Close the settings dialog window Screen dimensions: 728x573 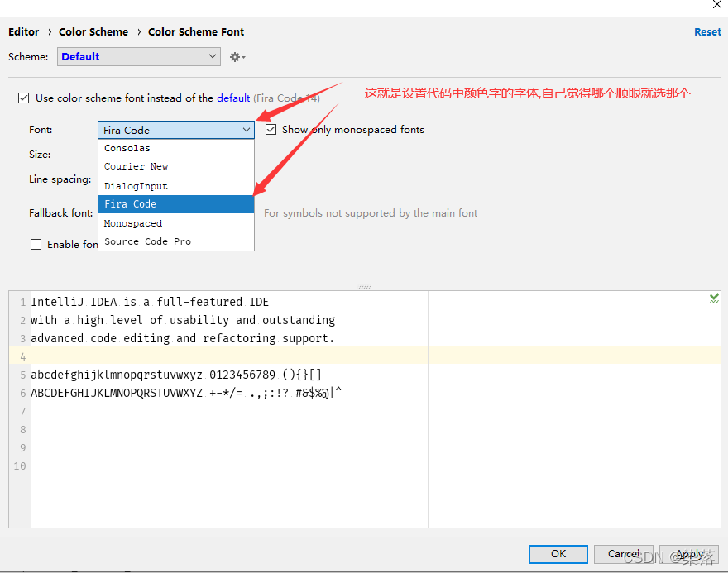[x=717, y=4]
